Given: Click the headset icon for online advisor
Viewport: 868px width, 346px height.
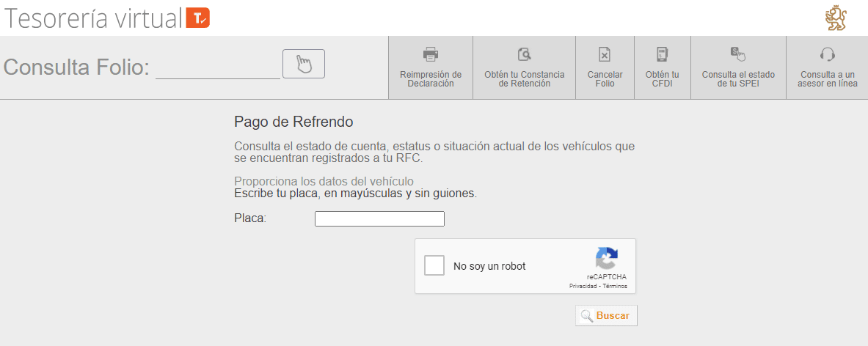Looking at the screenshot, I should click(827, 54).
